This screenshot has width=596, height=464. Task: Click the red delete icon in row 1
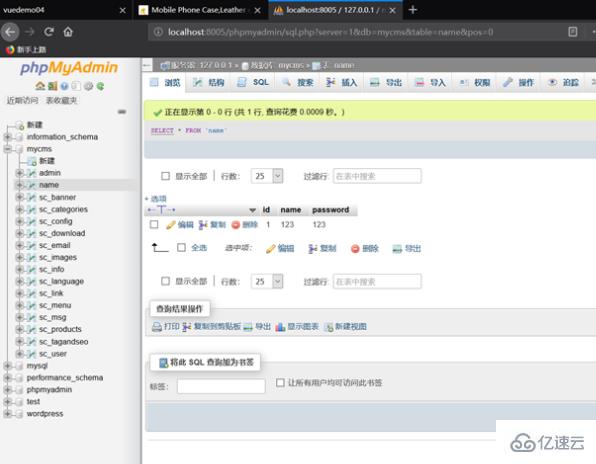[x=236, y=225]
